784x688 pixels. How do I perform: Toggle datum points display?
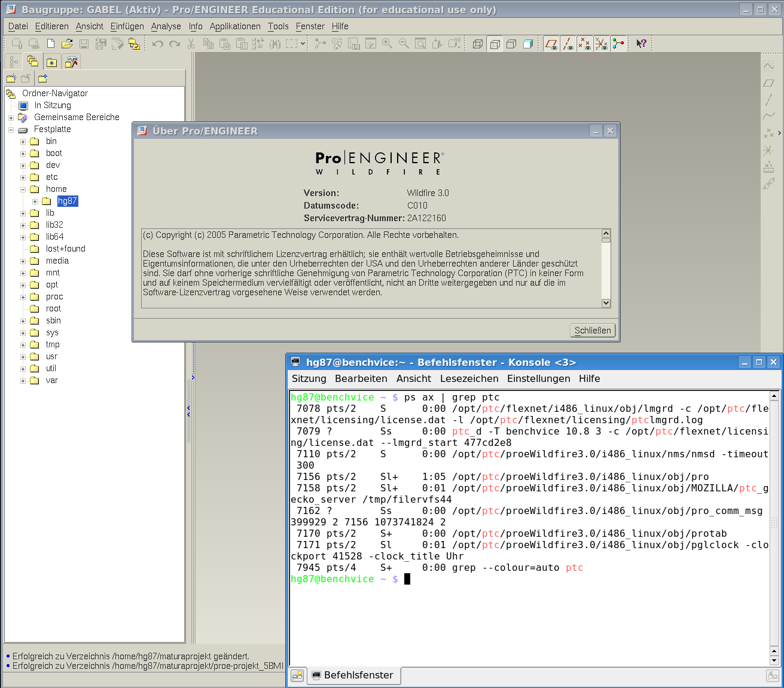pos(585,44)
